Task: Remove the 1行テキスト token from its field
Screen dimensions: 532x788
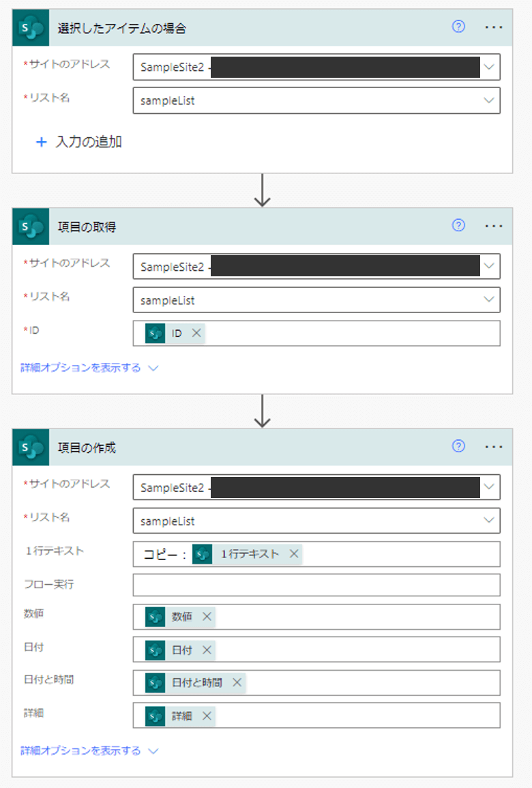Action: coord(293,554)
